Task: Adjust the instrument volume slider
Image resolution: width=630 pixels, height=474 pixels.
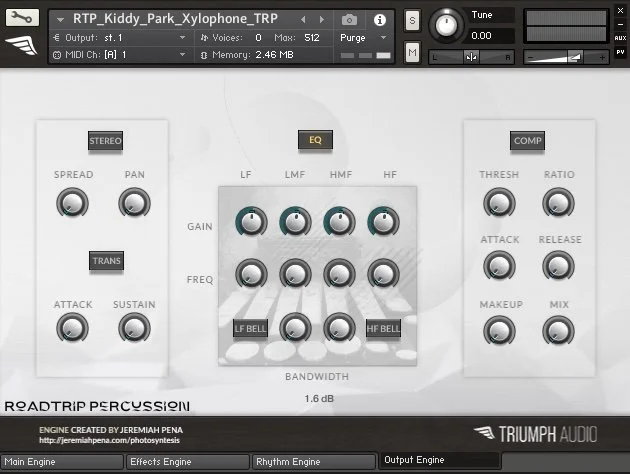Action: point(567,58)
